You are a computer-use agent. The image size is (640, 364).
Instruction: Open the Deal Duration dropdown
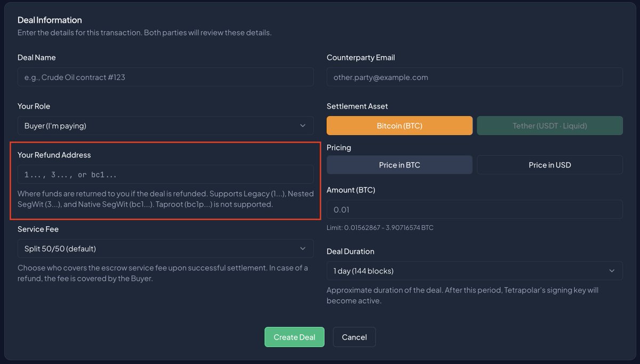(475, 271)
